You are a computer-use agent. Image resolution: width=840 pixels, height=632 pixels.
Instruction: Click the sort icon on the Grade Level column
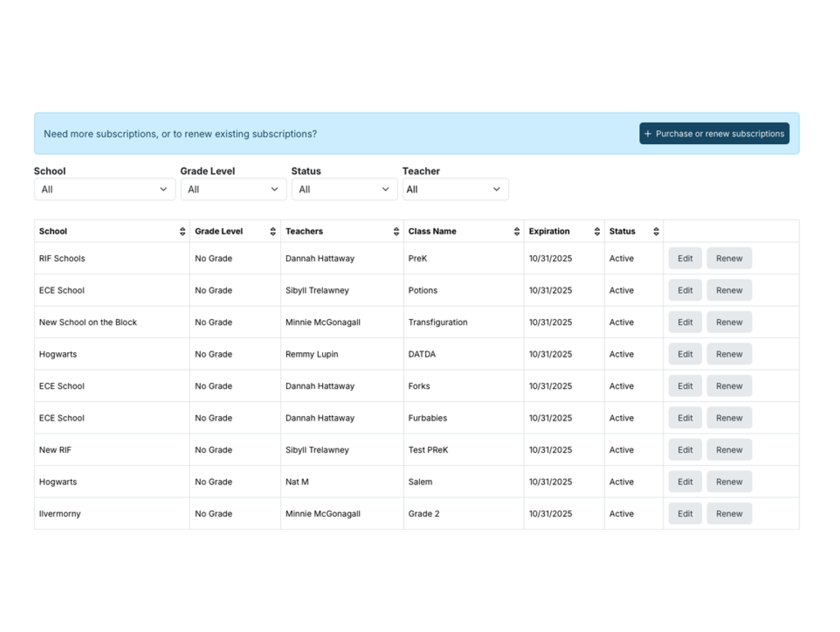click(x=273, y=231)
